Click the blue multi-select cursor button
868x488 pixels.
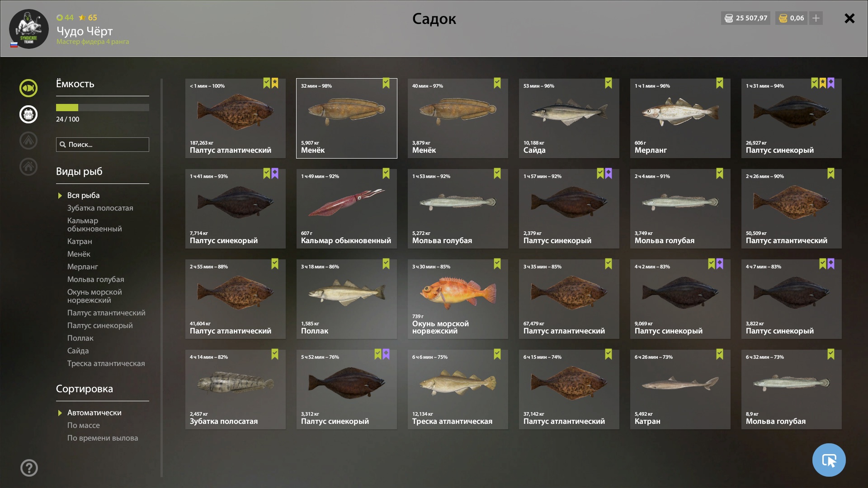pyautogui.click(x=829, y=460)
